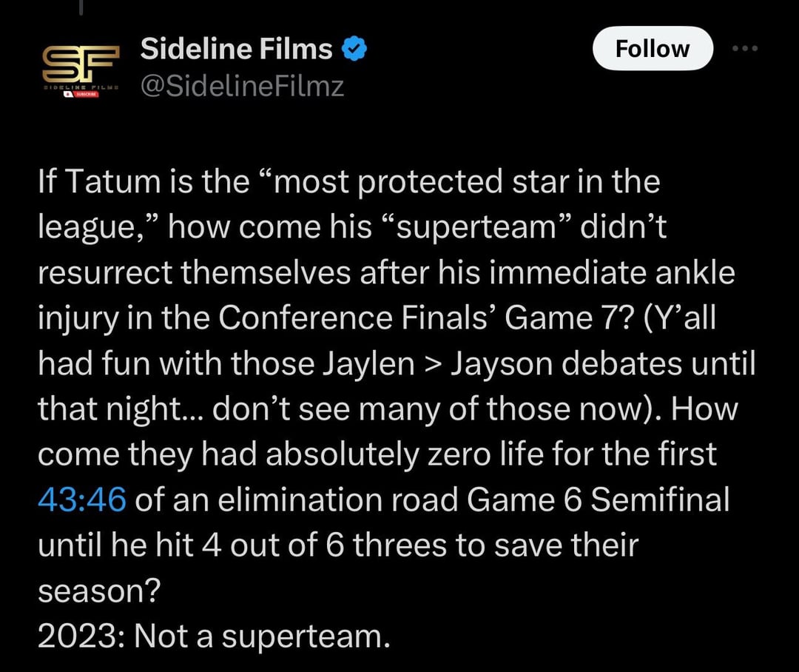Click the "Game 6 Semifinal" text
The height and width of the screenshot is (672, 799).
(x=598, y=500)
